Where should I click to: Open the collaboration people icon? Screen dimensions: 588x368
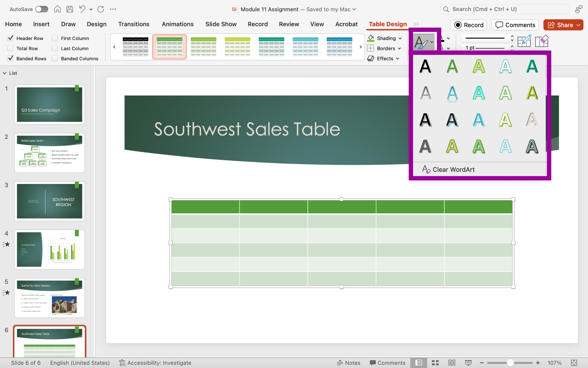[579, 9]
